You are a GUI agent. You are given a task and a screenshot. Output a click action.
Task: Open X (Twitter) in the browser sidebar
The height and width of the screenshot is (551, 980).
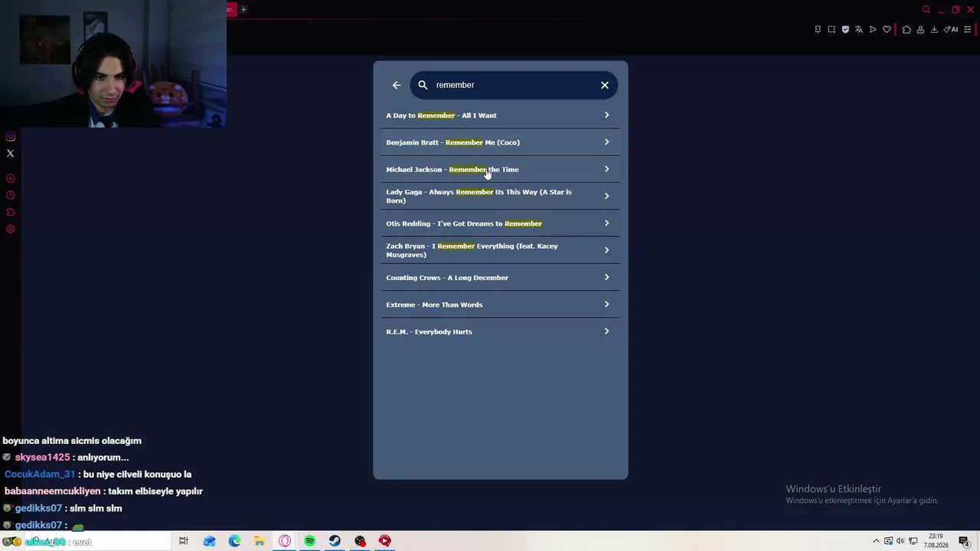pyautogui.click(x=11, y=153)
